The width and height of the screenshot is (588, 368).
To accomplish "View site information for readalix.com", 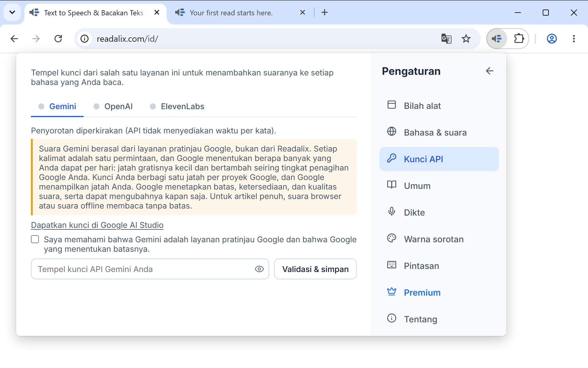I will tap(85, 39).
